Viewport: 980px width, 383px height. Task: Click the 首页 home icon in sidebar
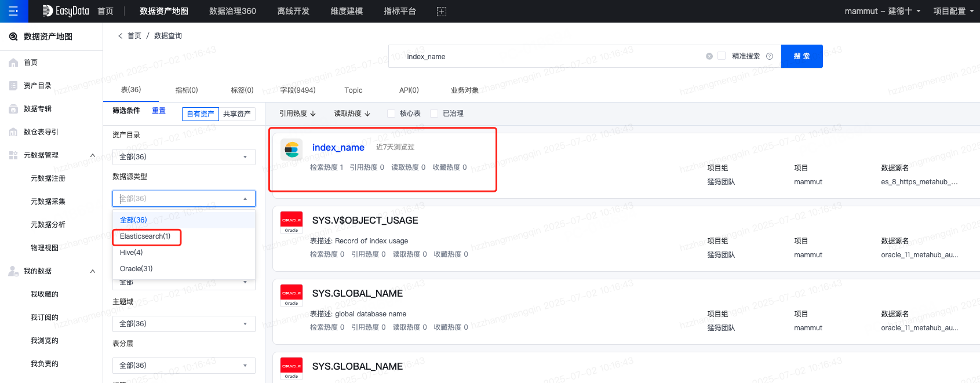13,63
